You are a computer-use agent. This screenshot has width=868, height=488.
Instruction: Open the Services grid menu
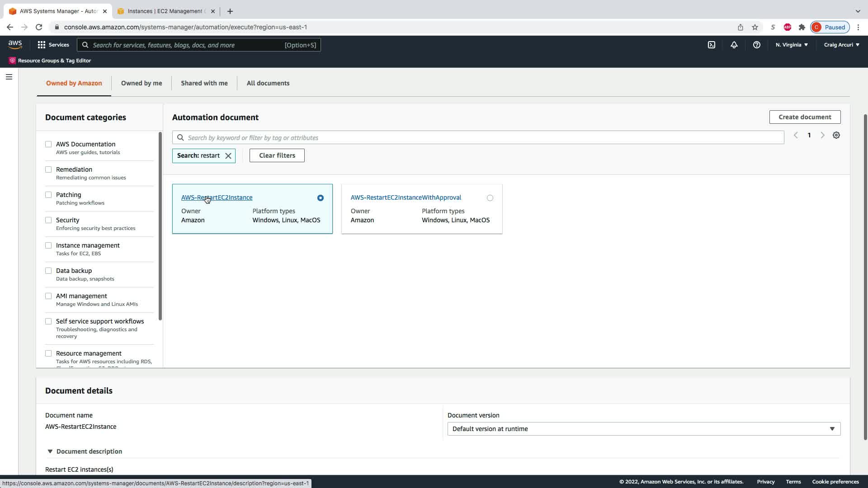point(53,45)
